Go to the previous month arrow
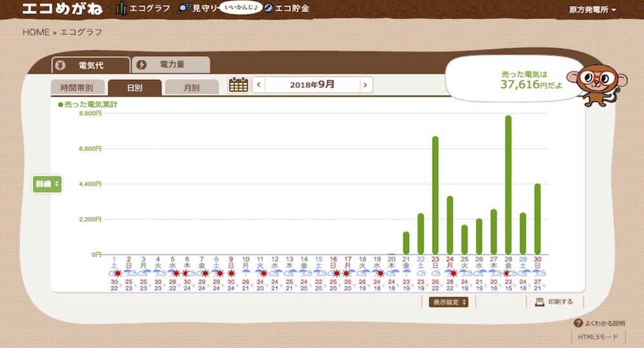Viewport: 644px width, 348px height. pos(258,84)
